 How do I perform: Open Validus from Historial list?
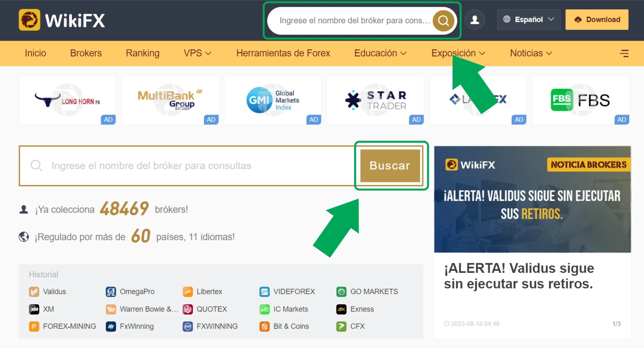(47, 291)
